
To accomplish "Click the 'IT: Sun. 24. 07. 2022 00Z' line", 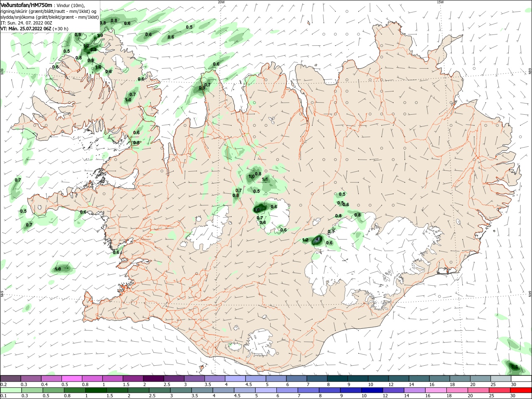I will coord(26,23).
